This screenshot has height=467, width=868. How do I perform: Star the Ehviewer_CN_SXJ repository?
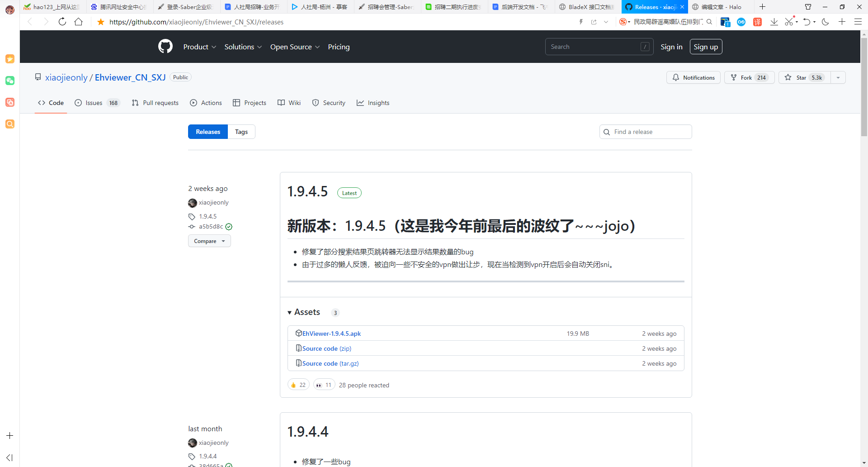tap(805, 77)
